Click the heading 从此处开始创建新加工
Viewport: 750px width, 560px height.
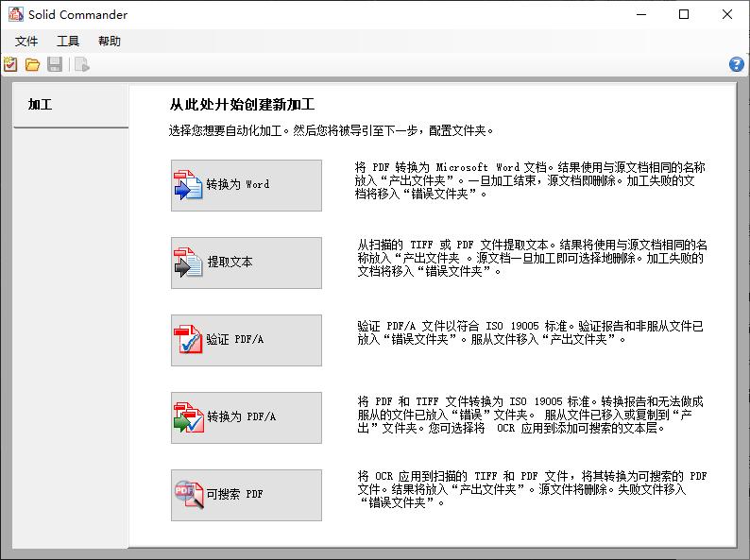click(242, 104)
